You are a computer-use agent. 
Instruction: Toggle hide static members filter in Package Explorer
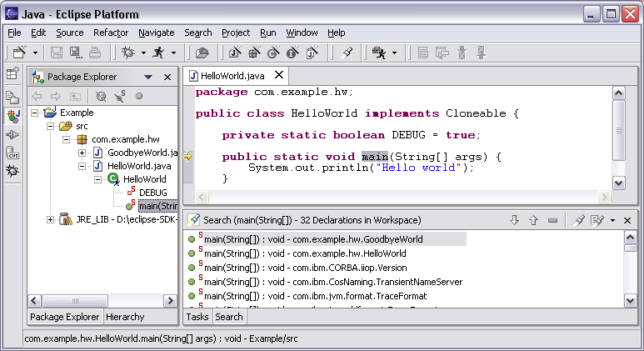(x=119, y=96)
